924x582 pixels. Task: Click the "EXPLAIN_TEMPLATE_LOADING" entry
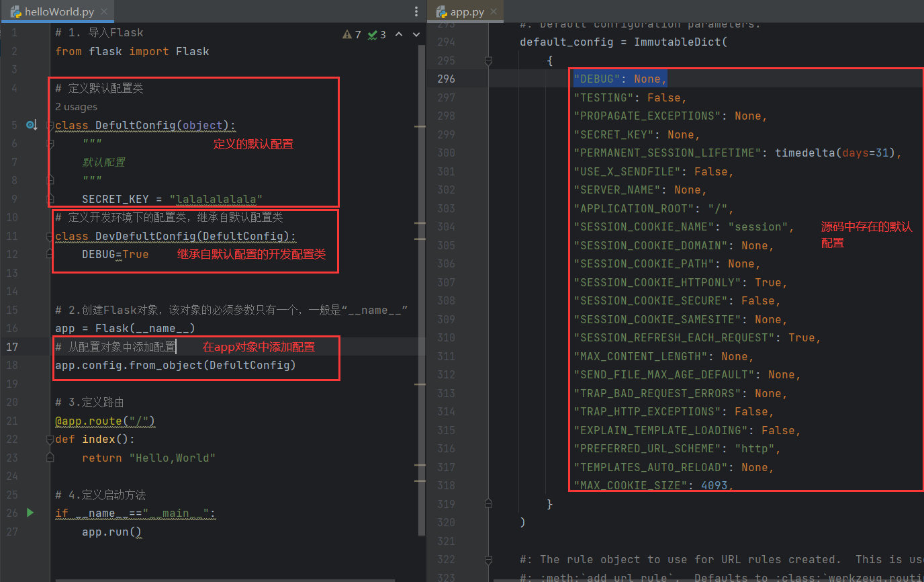688,430
